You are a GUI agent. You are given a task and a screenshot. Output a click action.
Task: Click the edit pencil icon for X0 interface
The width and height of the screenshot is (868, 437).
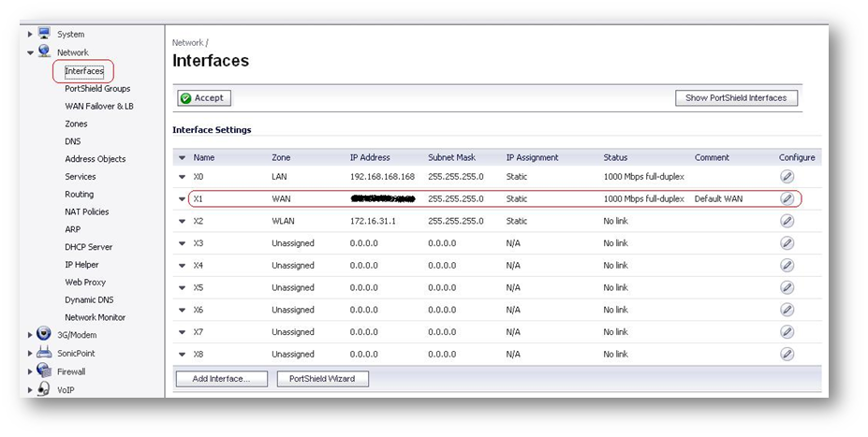tap(787, 176)
